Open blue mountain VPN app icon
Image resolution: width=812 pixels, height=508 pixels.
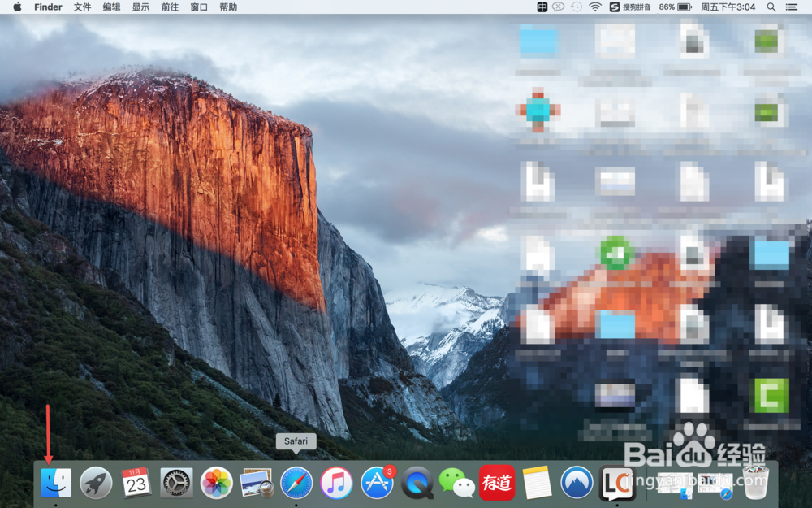[x=577, y=483]
